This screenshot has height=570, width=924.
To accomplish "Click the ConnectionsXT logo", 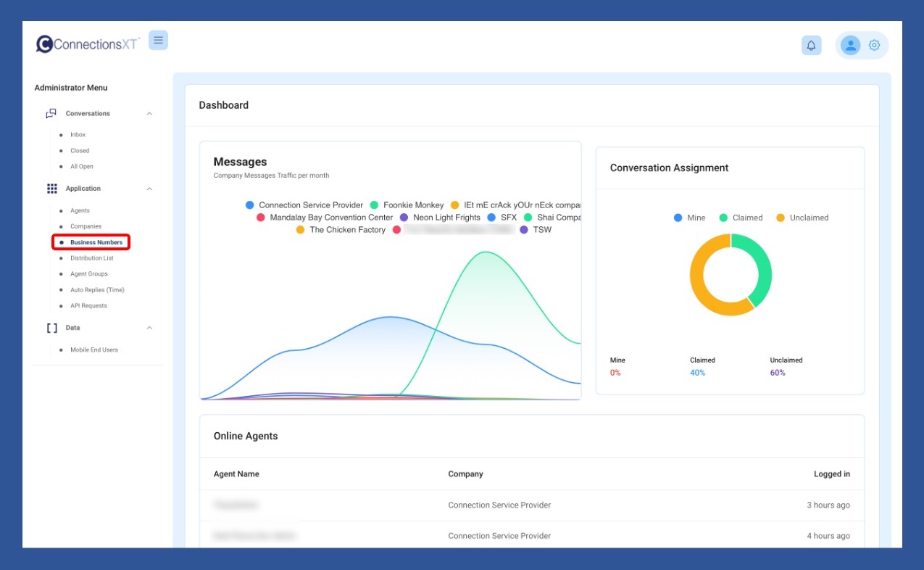I will pos(88,44).
